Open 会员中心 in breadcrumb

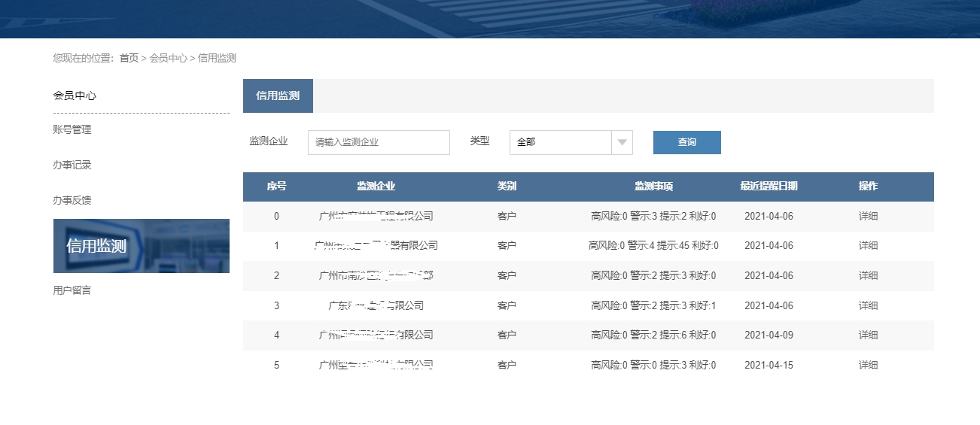pos(169,58)
